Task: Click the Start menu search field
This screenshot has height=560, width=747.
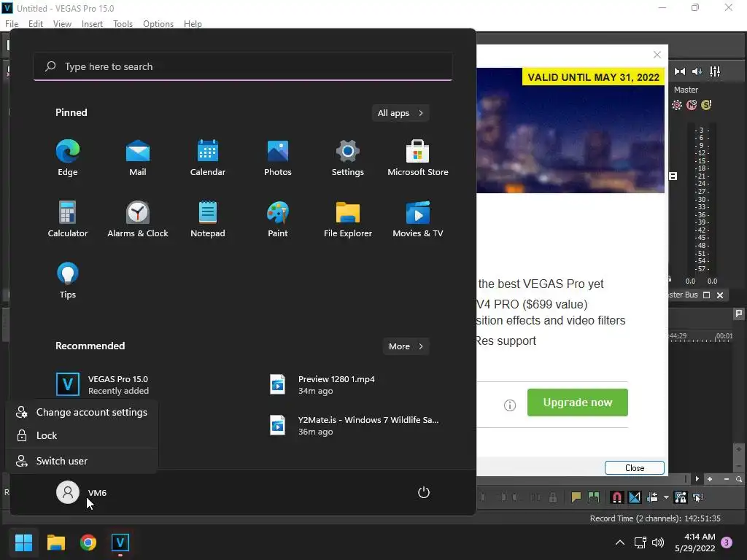Action: 243,66
